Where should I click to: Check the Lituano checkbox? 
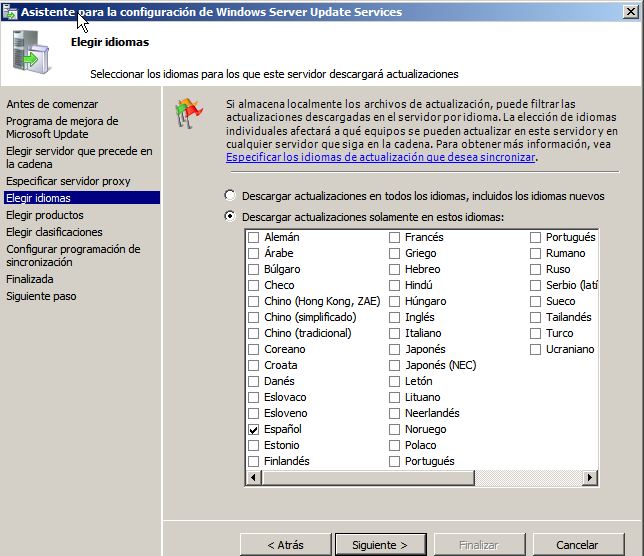pos(394,397)
